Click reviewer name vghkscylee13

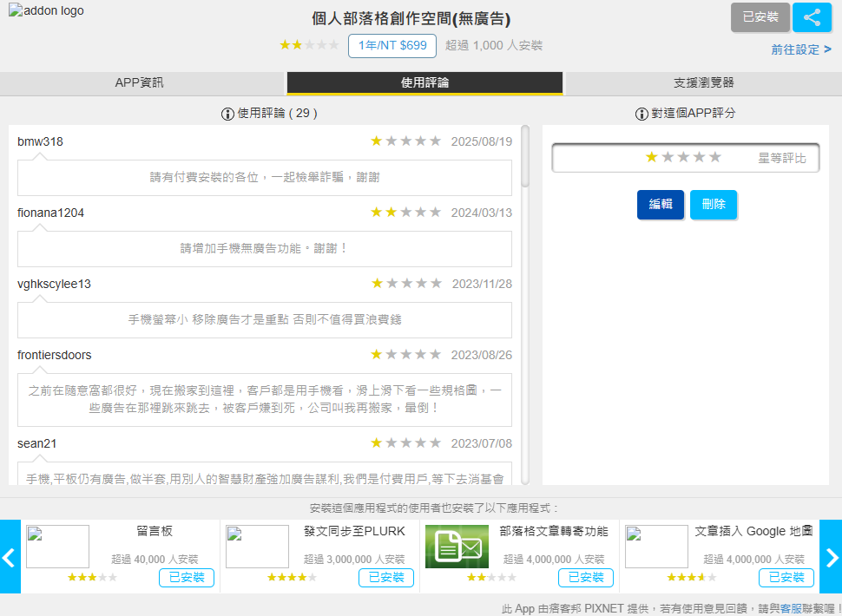[54, 284]
